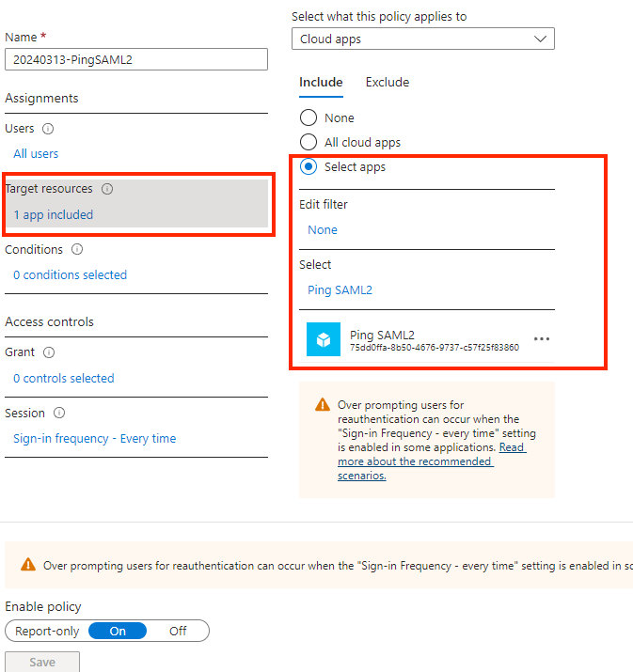Click the info icon next to Grant
The width and height of the screenshot is (633, 672).
(x=49, y=352)
